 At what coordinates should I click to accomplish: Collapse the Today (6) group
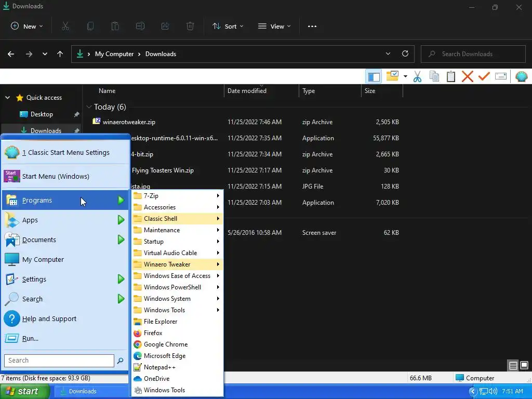89,107
